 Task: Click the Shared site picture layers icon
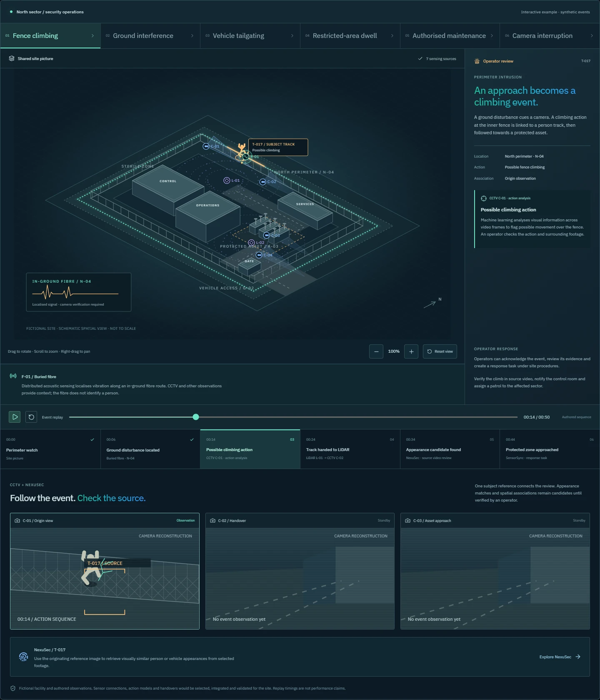[12, 58]
